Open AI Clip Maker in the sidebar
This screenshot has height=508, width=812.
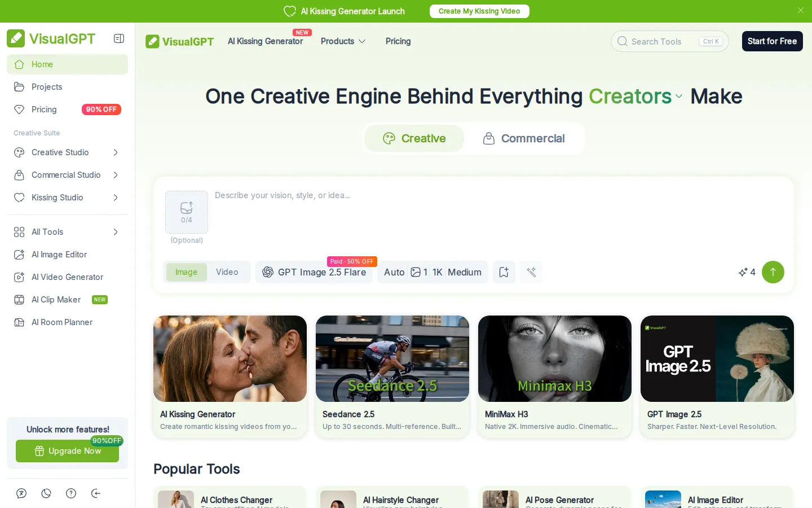click(x=67, y=300)
